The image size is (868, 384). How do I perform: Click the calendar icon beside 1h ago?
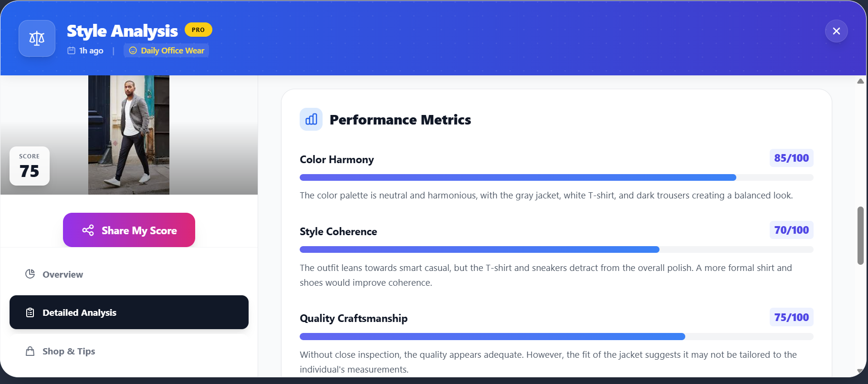[x=72, y=51]
